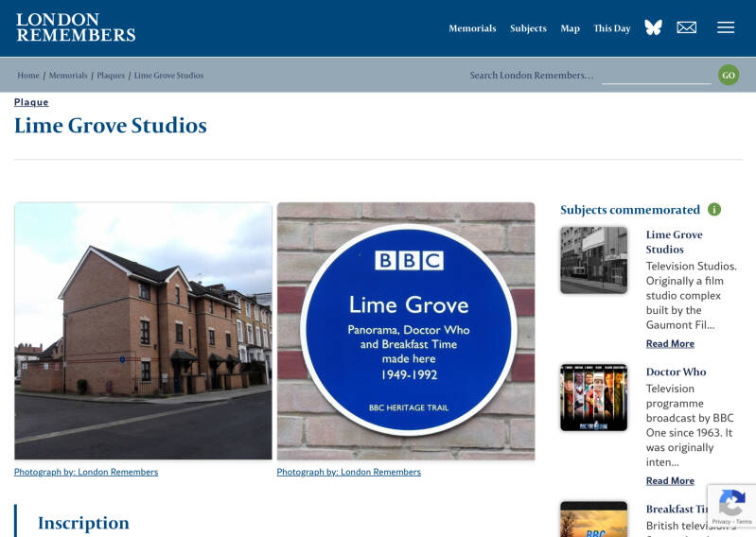Click Lime Grove Studios breadcrumb
Screen dimensions: 756x537
168,75
